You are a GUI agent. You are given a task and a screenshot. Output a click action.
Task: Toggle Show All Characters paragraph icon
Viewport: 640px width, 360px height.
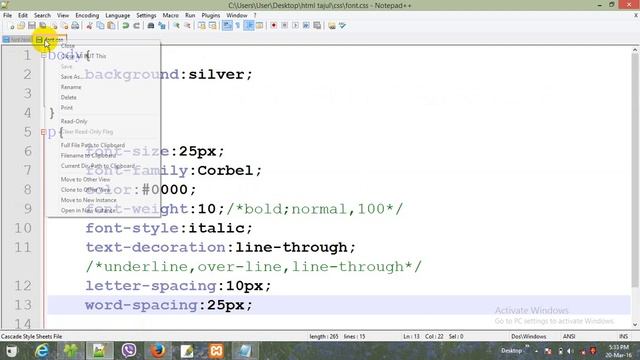coord(238,26)
